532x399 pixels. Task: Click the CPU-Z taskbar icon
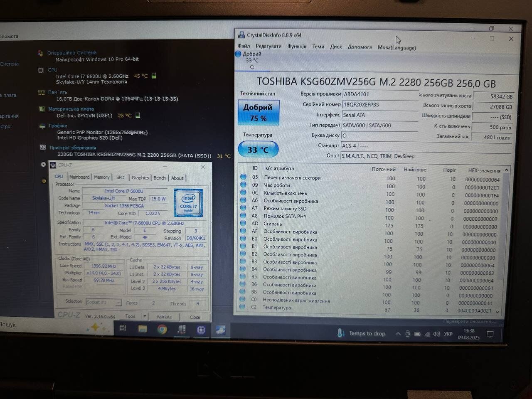(x=201, y=330)
